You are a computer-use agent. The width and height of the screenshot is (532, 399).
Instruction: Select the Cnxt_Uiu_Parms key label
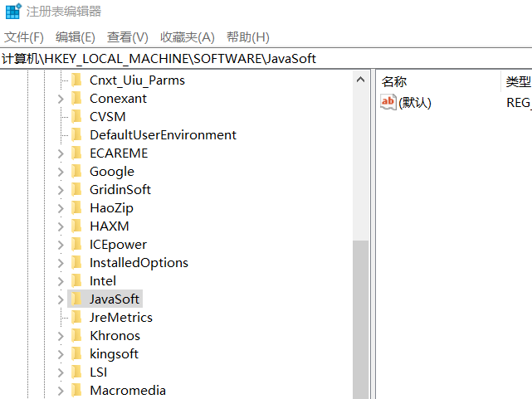(137, 80)
